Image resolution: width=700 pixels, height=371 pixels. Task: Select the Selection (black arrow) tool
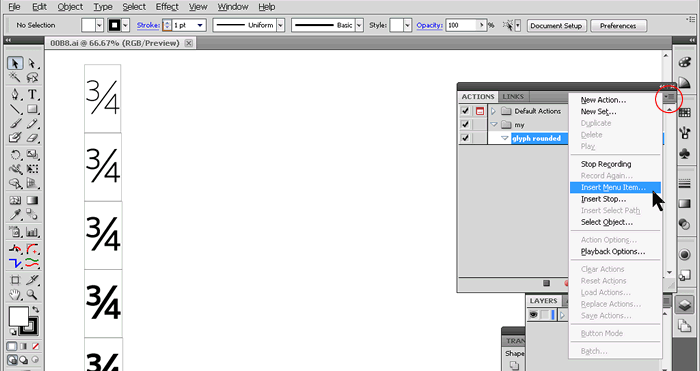15,63
